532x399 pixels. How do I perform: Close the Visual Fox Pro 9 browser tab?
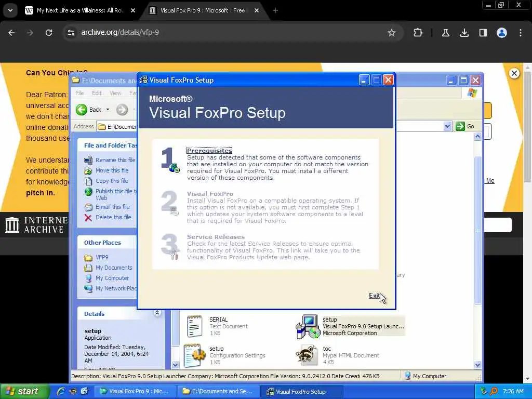click(257, 10)
